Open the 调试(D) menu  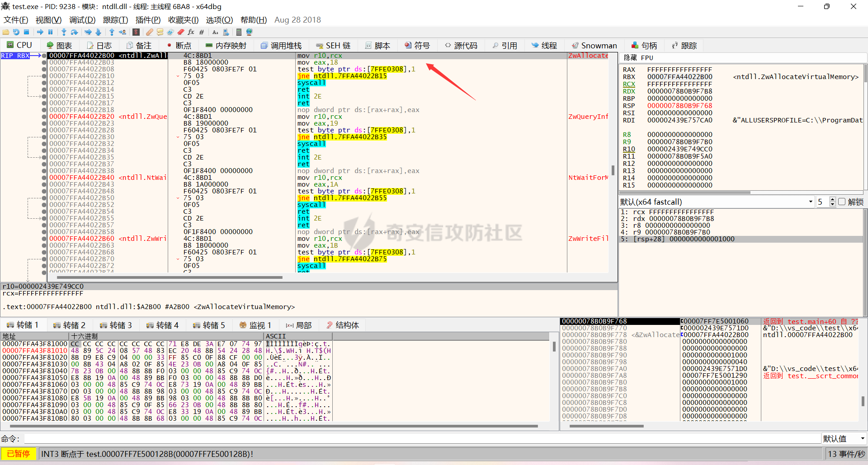pyautogui.click(x=82, y=20)
